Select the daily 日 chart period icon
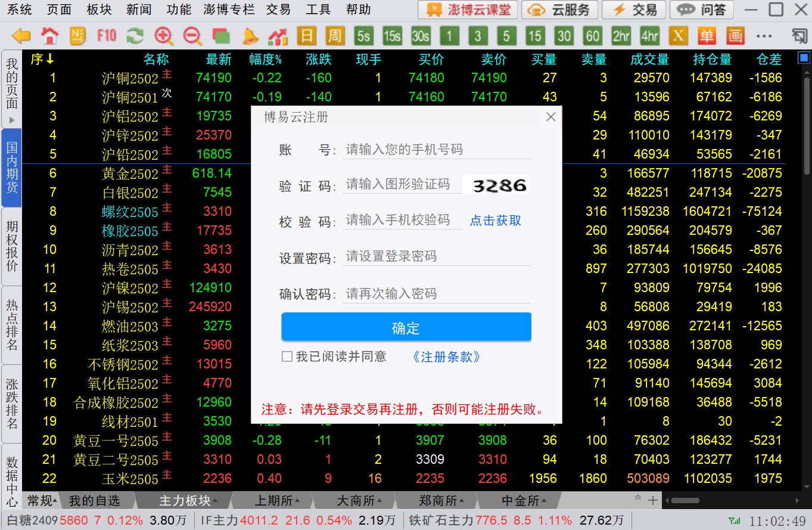The width and height of the screenshot is (812, 530). click(x=306, y=36)
